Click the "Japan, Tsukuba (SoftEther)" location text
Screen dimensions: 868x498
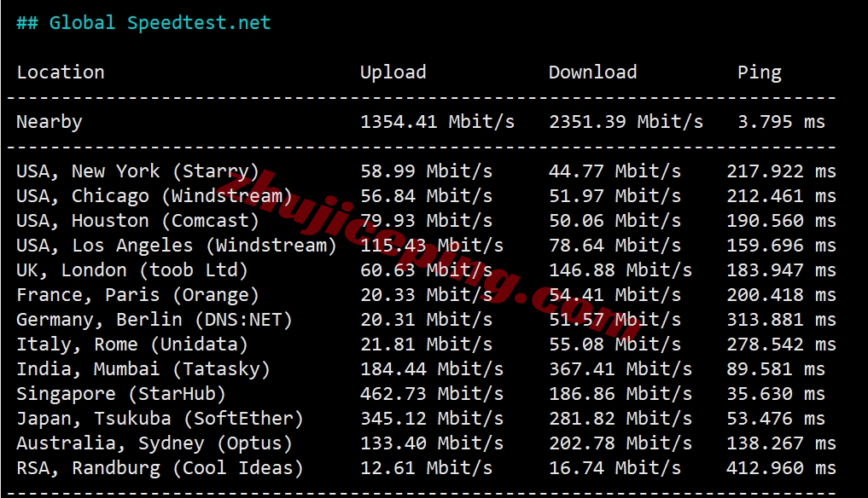click(x=160, y=419)
